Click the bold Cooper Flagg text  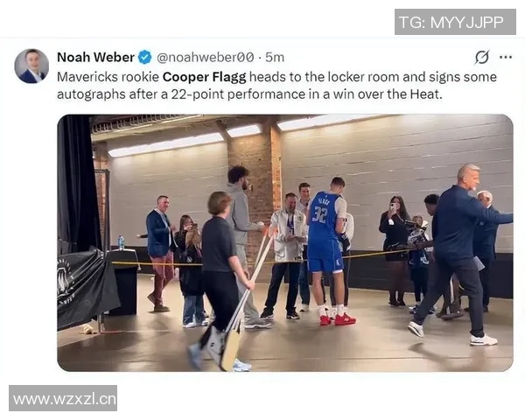pyautogui.click(x=204, y=77)
